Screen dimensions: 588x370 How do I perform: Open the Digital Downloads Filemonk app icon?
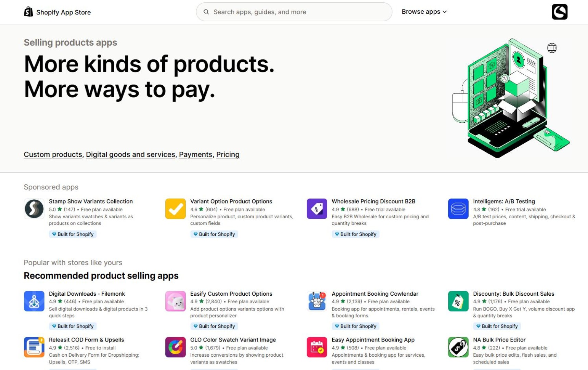tap(34, 301)
